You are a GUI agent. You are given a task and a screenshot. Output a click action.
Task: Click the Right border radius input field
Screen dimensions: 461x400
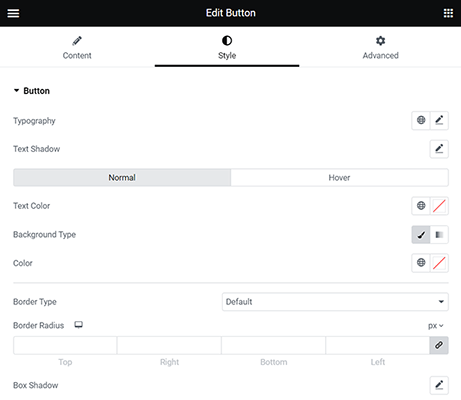point(169,345)
